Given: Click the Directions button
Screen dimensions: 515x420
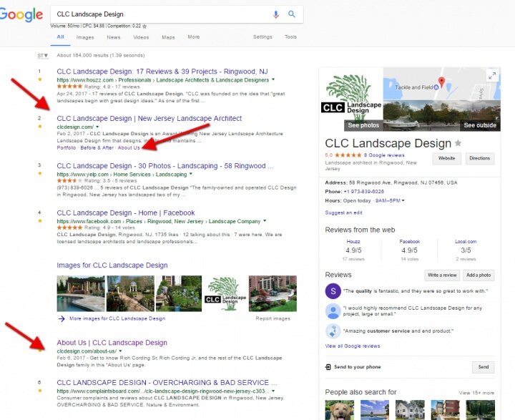Looking at the screenshot, I should (x=479, y=158).
